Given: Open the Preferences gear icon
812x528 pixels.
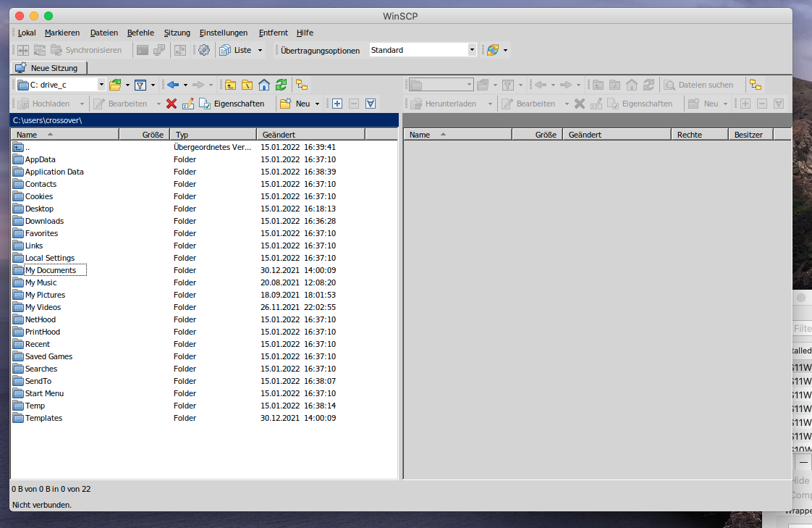Looking at the screenshot, I should coord(204,50).
